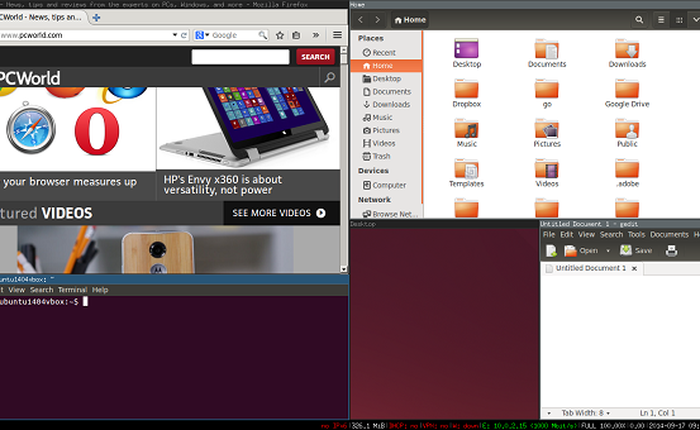Select Desktop in the Files sidebar

(x=381, y=79)
